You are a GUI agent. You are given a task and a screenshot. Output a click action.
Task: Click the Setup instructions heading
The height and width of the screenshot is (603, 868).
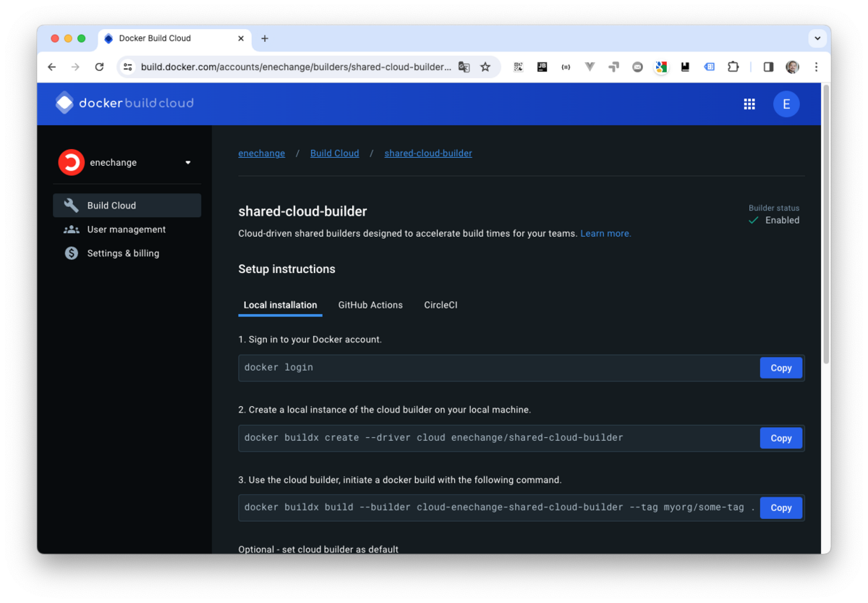point(286,269)
